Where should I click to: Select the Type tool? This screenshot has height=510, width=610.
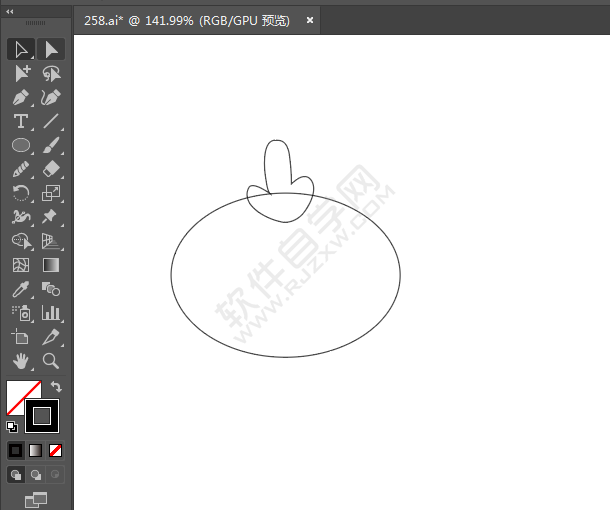[21, 121]
